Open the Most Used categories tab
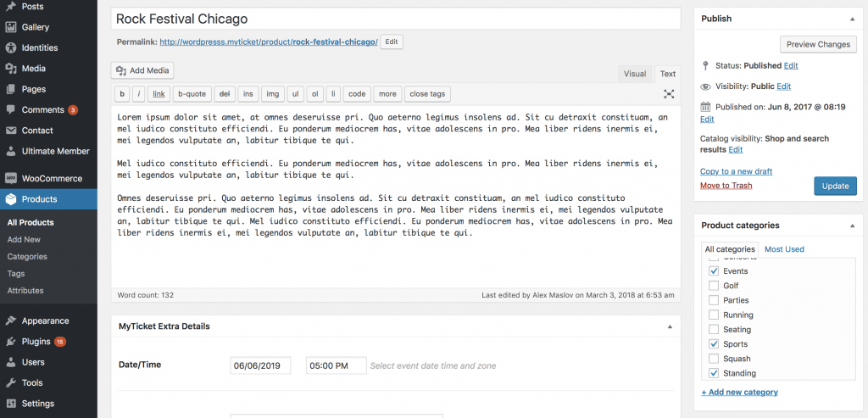Screen dimensions: 868x418 coord(784,249)
